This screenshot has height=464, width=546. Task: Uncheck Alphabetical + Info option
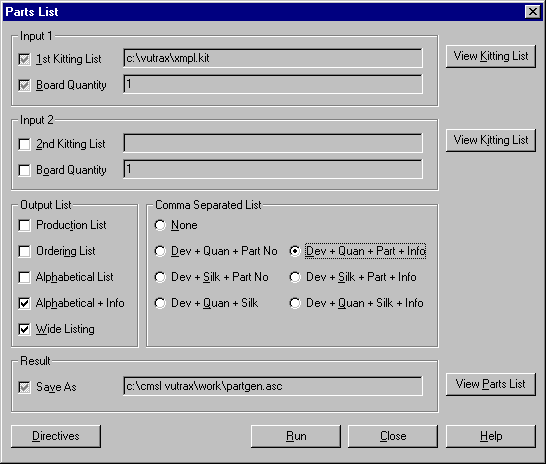(x=24, y=303)
